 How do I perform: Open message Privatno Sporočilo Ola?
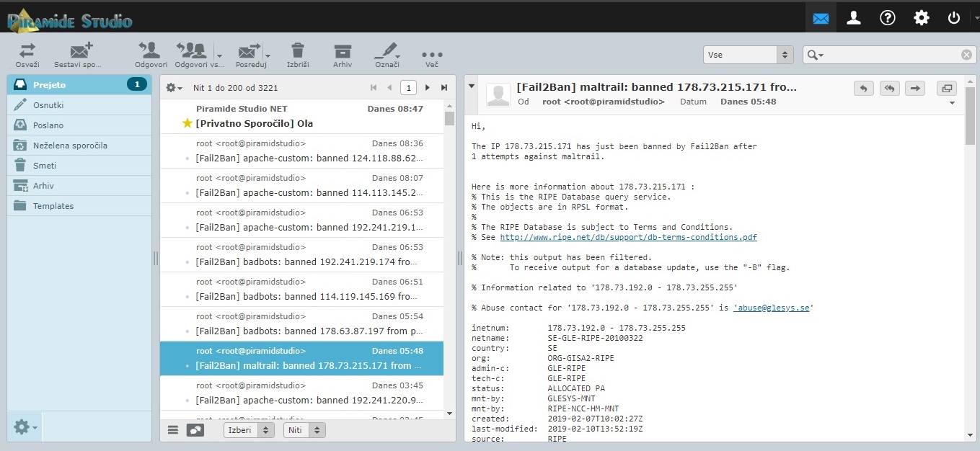click(301, 117)
